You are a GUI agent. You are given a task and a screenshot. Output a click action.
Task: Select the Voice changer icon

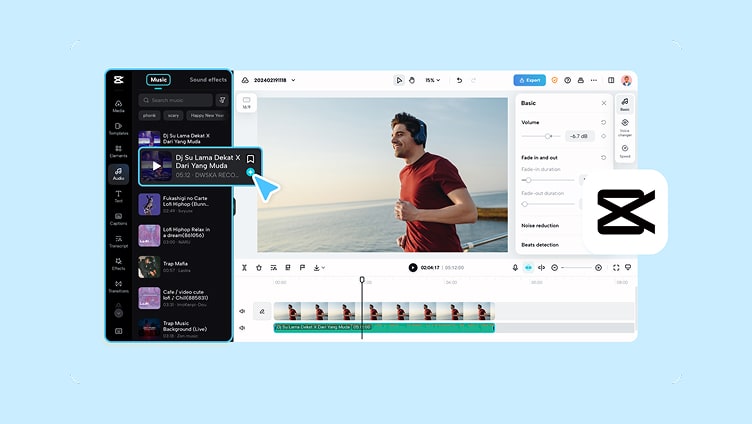click(625, 128)
